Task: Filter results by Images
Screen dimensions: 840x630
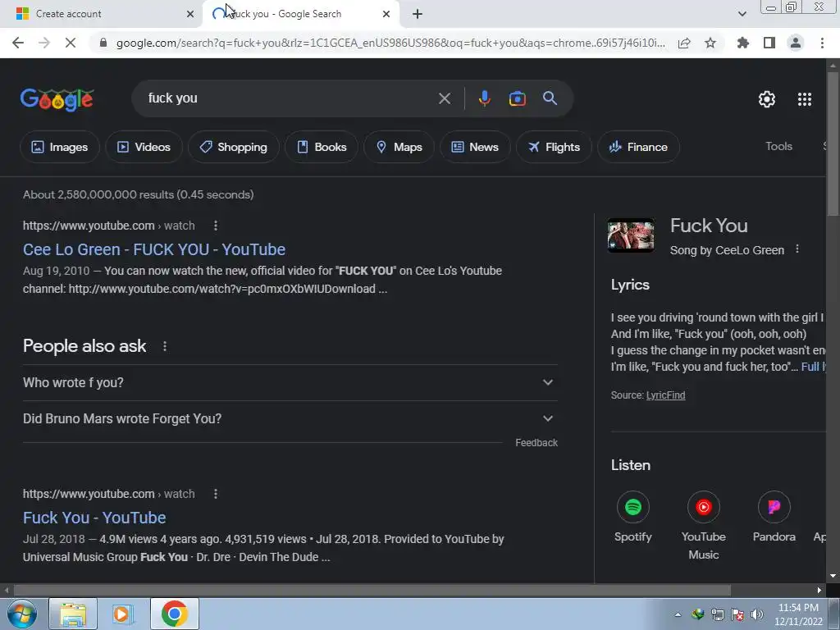Action: 59,147
